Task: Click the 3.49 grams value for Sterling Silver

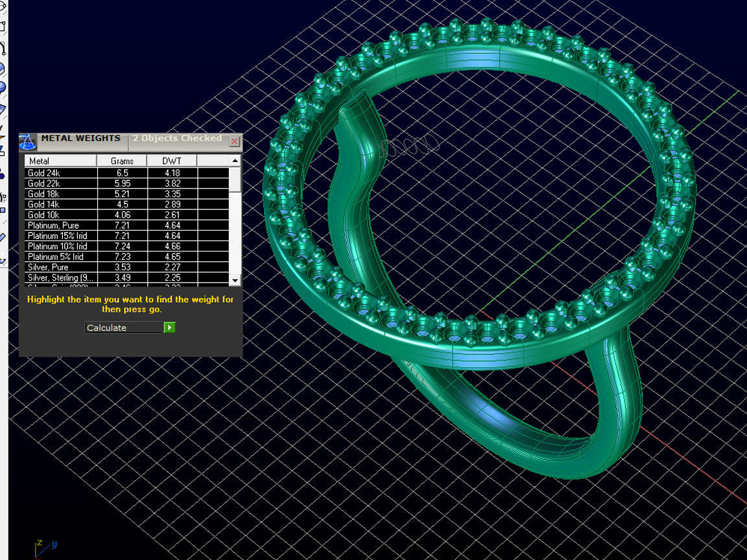Action: pyautogui.click(x=123, y=277)
